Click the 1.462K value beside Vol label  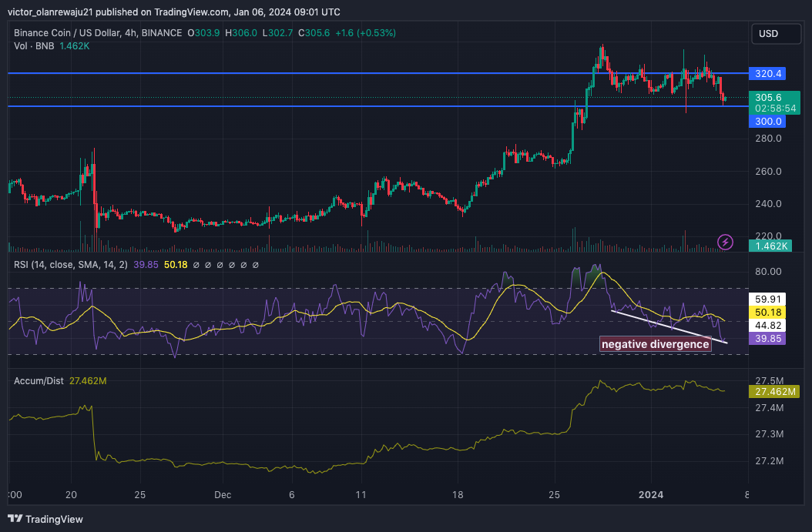tap(75, 46)
